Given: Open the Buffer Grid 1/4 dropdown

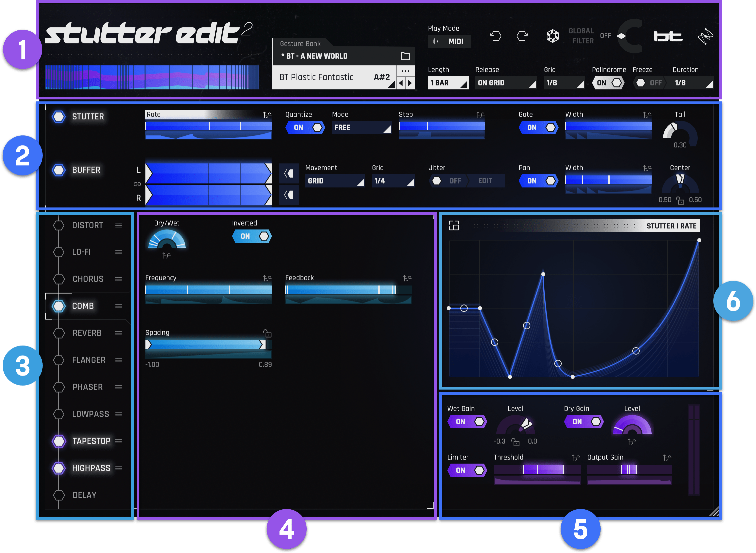Looking at the screenshot, I should [x=393, y=181].
